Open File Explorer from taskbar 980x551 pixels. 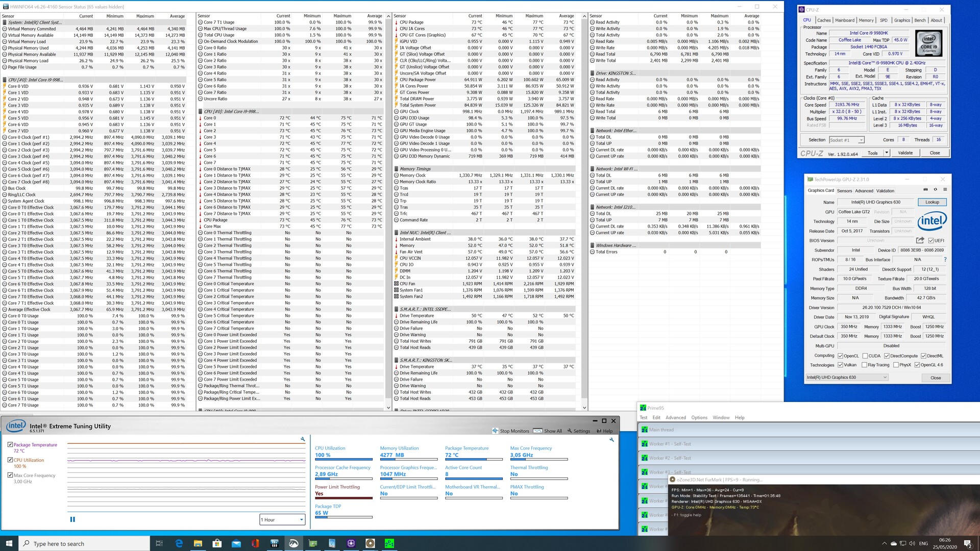tap(198, 543)
